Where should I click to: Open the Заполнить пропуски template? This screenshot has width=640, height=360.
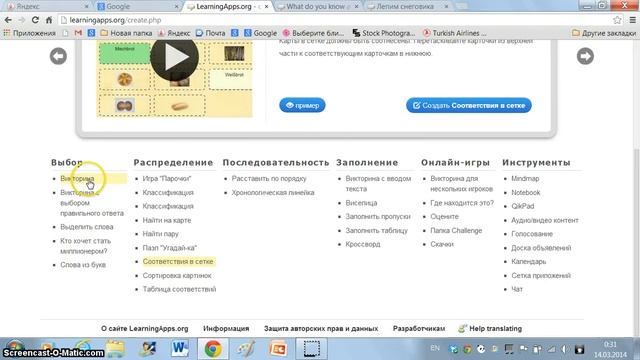(x=378, y=216)
